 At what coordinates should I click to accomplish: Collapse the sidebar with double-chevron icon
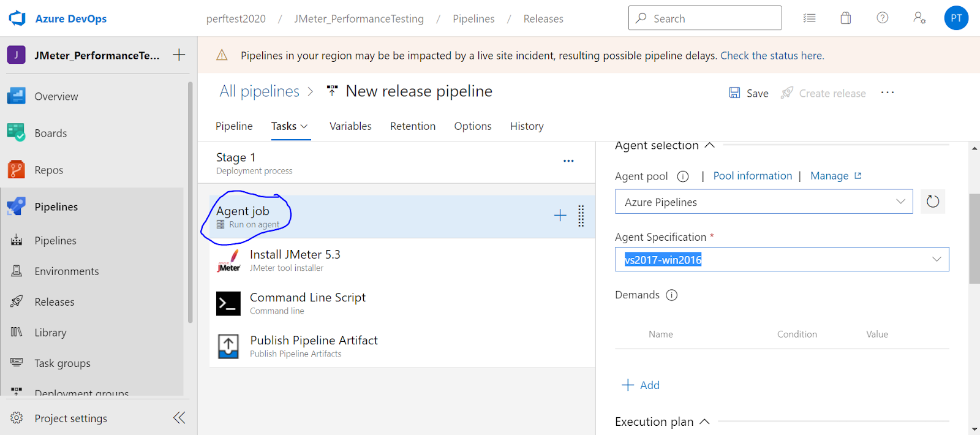pyautogui.click(x=179, y=418)
